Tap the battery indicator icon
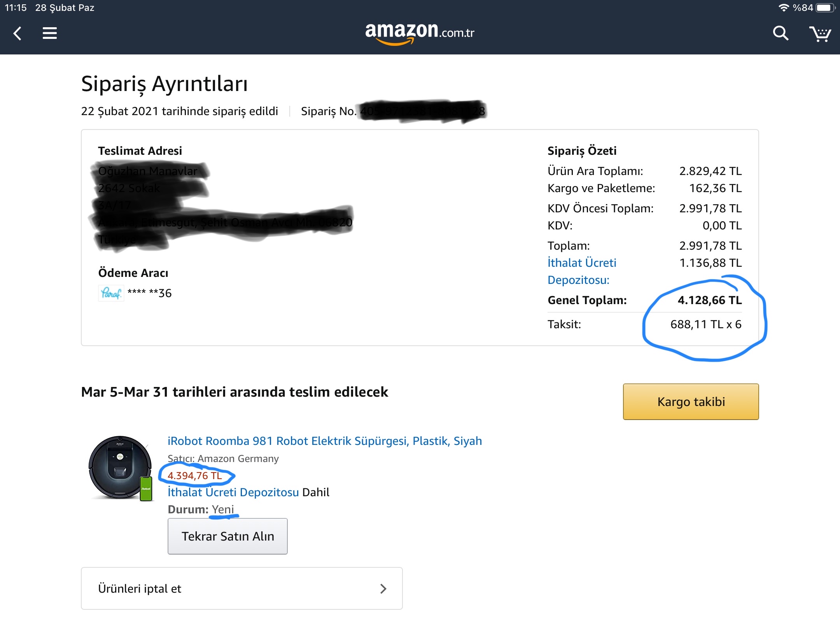840x630 pixels. point(826,8)
